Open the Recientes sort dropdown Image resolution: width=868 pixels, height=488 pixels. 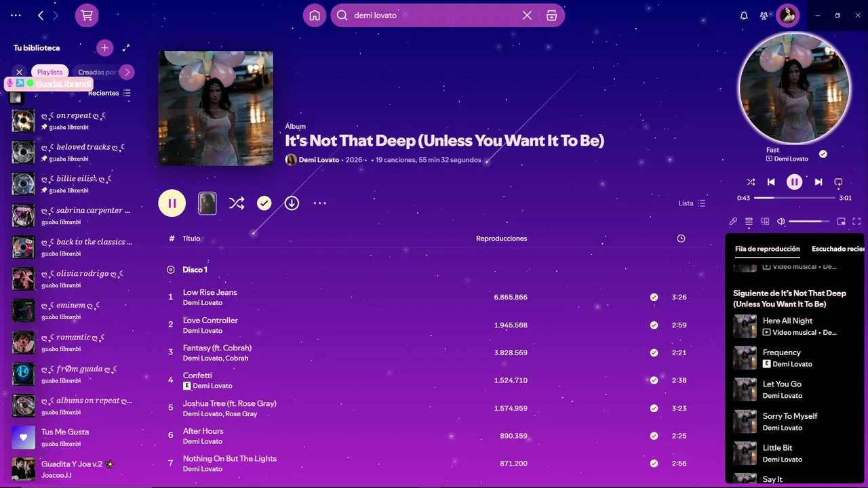[x=110, y=93]
